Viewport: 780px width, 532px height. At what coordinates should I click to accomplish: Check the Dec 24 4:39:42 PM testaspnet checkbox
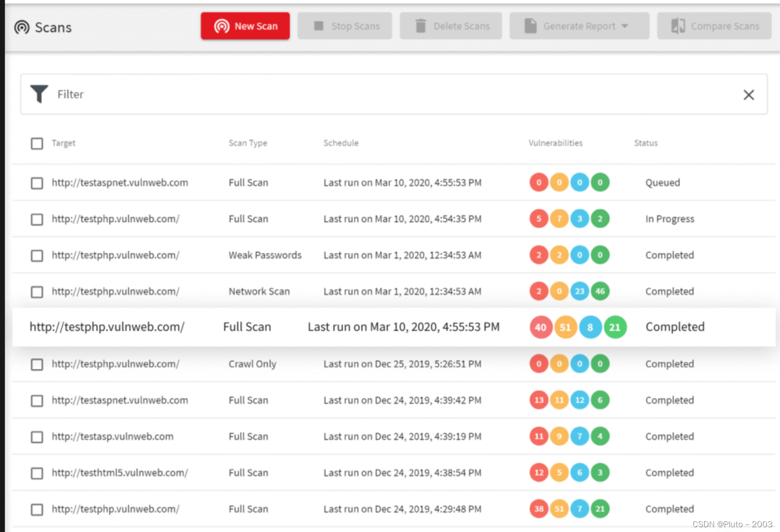(x=37, y=400)
